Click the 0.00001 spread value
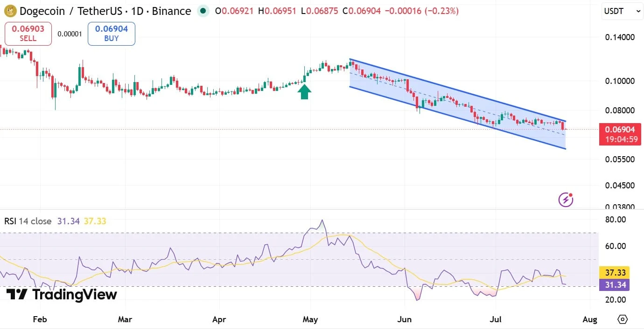The image size is (644, 332). 70,34
